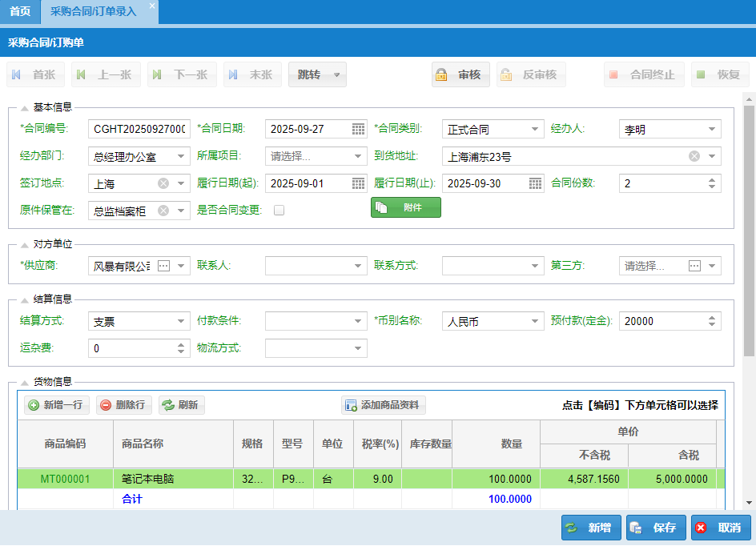Clear the 签订地点 field with X icon
The width and height of the screenshot is (756, 546).
163,183
